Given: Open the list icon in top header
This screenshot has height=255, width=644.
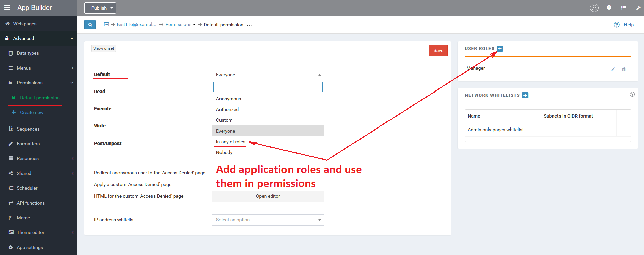Looking at the screenshot, I should [624, 8].
